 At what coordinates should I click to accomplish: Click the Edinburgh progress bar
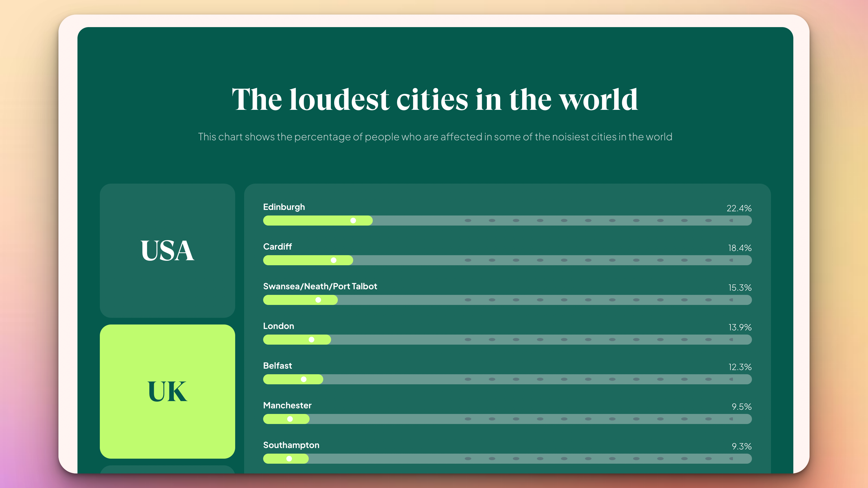tap(507, 221)
